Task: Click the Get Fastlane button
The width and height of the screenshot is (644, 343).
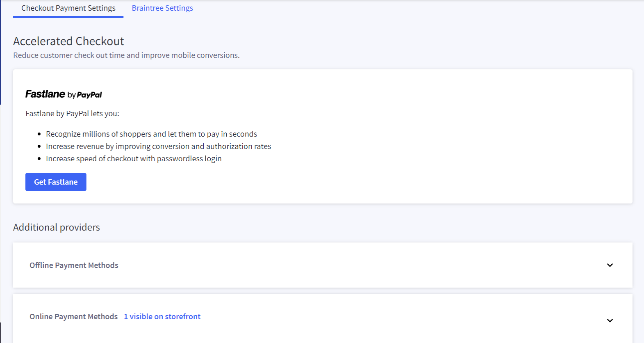Action: (x=56, y=182)
